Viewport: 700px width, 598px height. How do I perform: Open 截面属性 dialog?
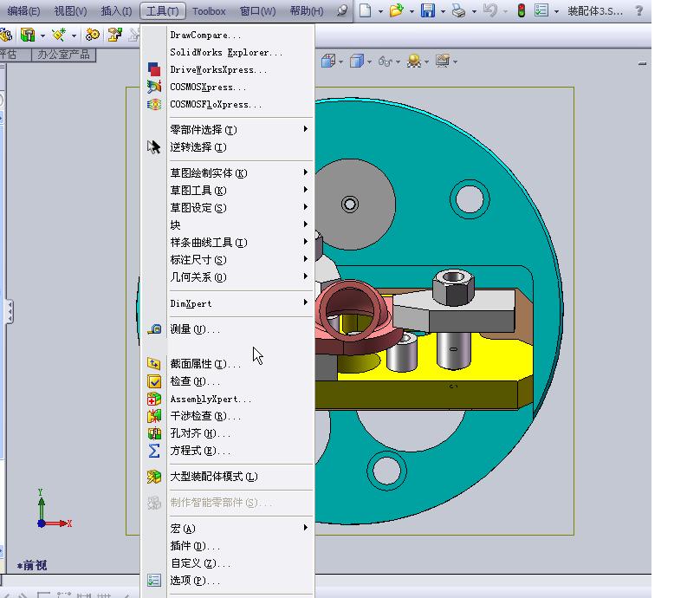point(205,364)
